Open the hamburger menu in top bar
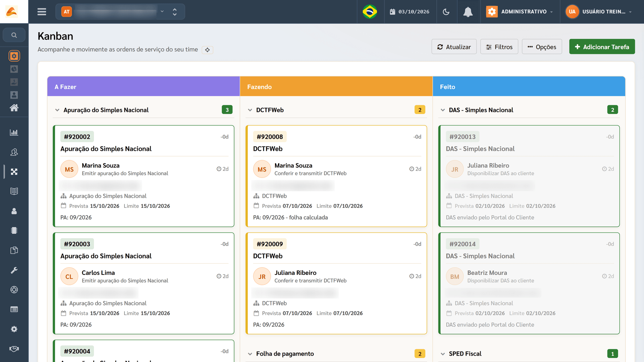644x362 pixels. tap(42, 12)
